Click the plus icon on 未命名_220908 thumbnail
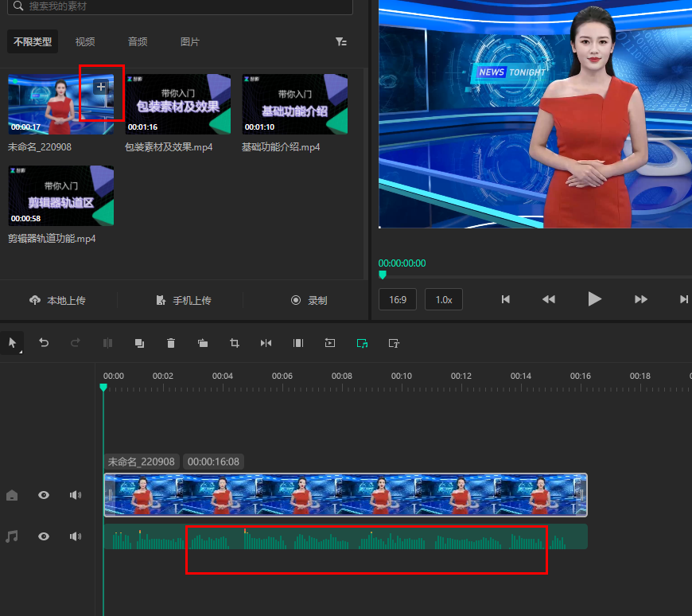 pyautogui.click(x=101, y=87)
